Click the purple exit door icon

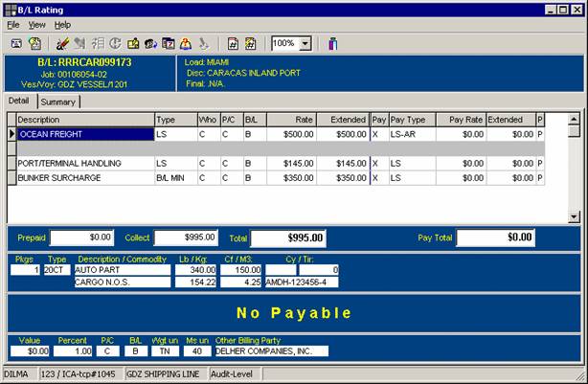point(332,43)
